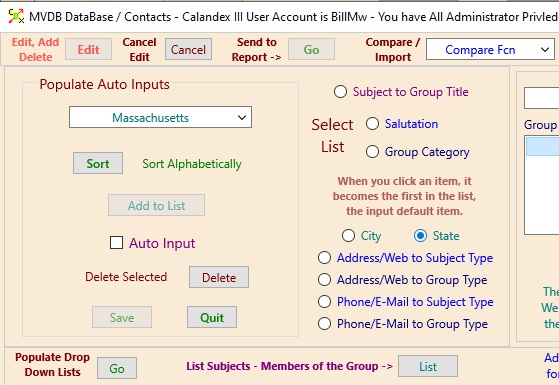Select Address/Web to Subject Type
The height and width of the screenshot is (385, 559).
(324, 258)
